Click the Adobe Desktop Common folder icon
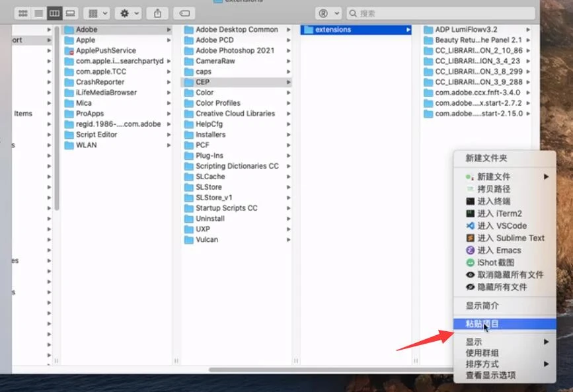This screenshot has height=392, width=573. tap(189, 30)
